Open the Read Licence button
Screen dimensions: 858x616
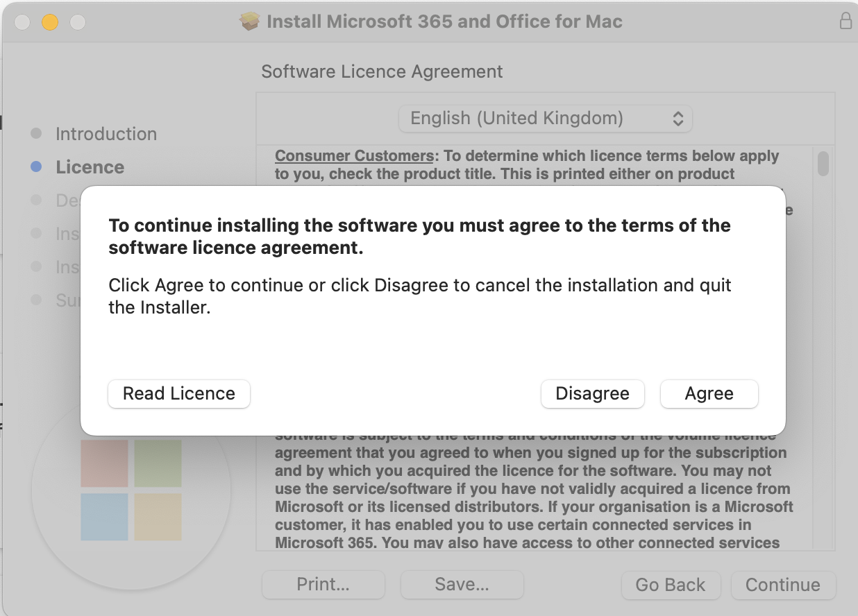click(179, 393)
